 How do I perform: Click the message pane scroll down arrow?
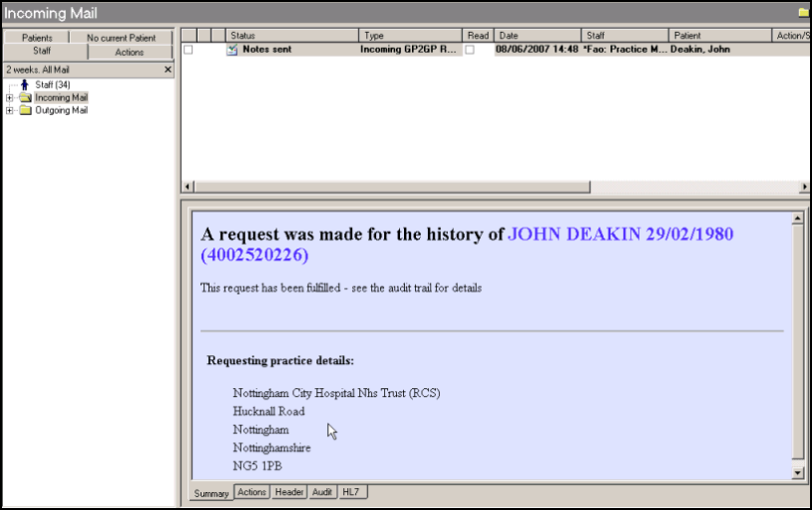[x=797, y=472]
